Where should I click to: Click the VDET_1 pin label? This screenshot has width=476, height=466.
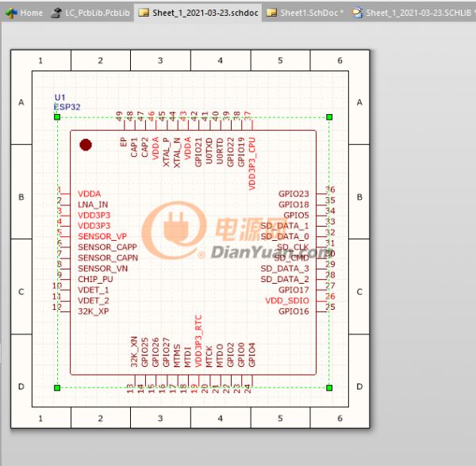[x=94, y=290]
